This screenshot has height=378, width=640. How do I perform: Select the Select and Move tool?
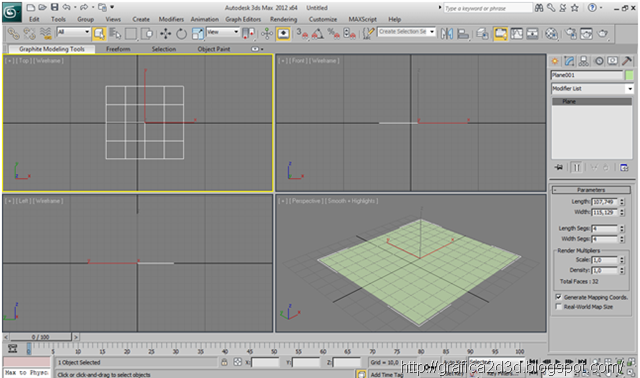point(165,33)
